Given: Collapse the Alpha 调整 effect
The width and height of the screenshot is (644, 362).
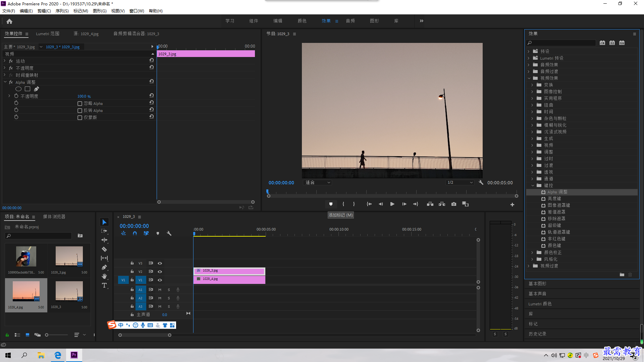Looking at the screenshot, I should pyautogui.click(x=5, y=82).
